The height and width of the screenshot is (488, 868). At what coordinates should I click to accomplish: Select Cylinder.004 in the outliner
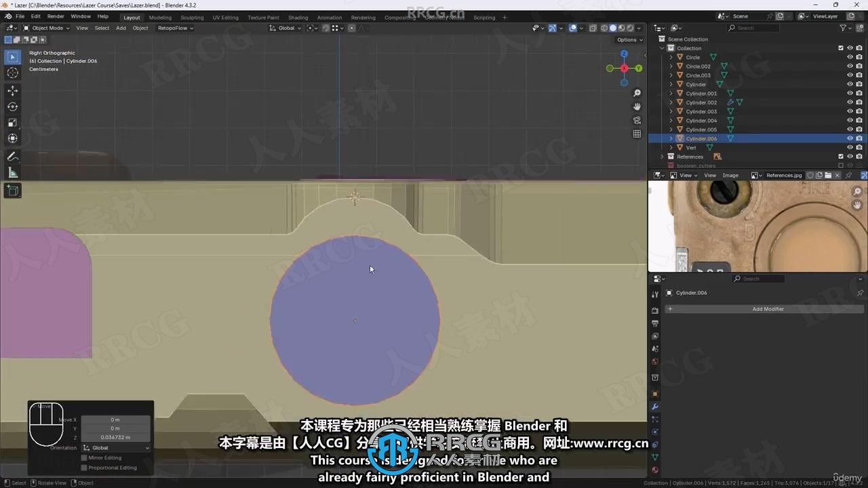tap(701, 121)
